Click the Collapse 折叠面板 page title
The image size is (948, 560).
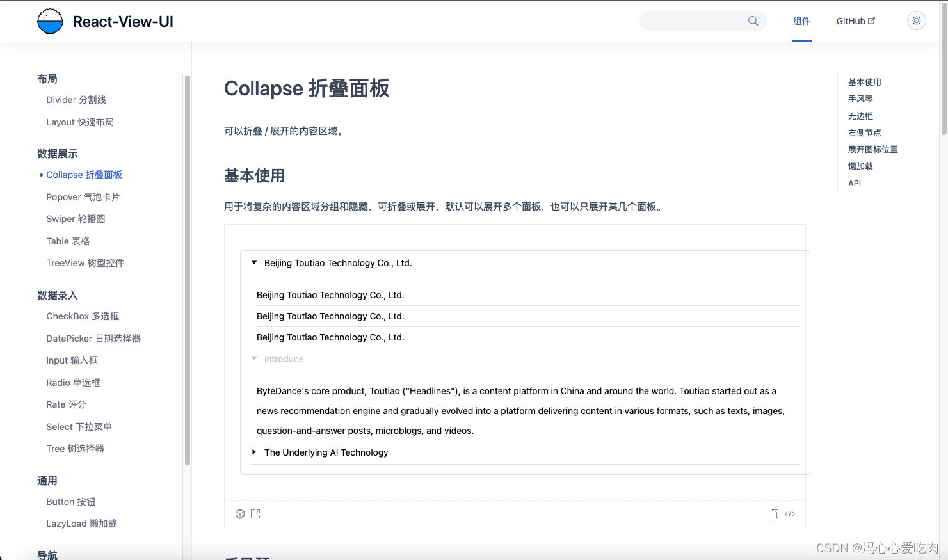(x=307, y=88)
